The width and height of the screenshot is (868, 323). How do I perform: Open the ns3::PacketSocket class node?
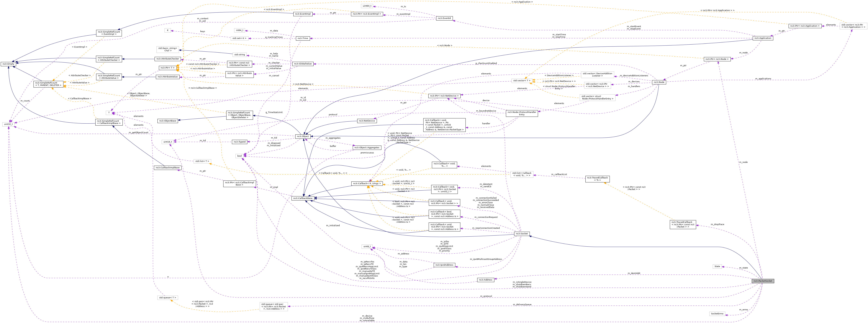(x=763, y=281)
